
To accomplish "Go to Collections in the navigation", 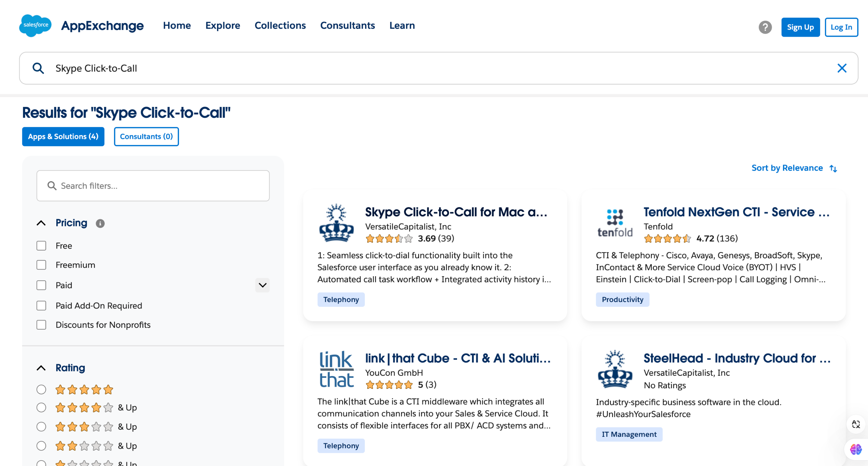I will (280, 25).
